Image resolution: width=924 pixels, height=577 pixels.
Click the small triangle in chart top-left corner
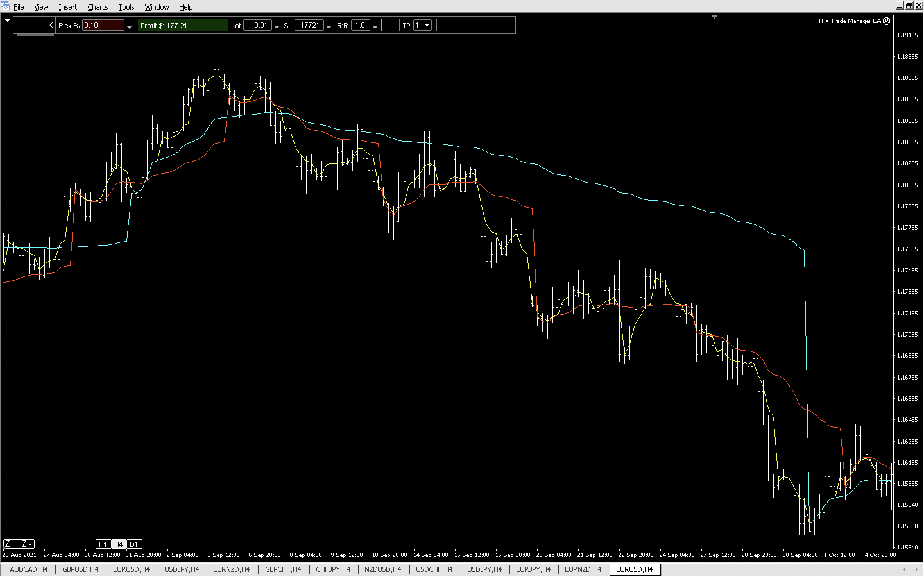[x=7, y=21]
